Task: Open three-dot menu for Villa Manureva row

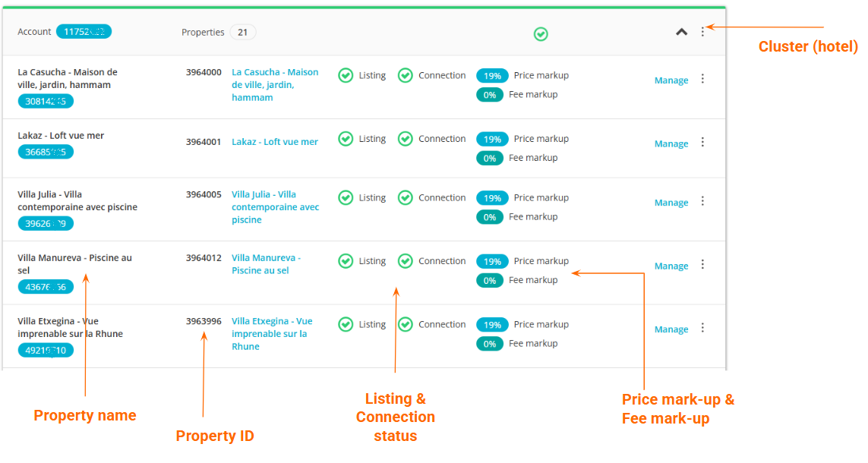Action: click(702, 264)
